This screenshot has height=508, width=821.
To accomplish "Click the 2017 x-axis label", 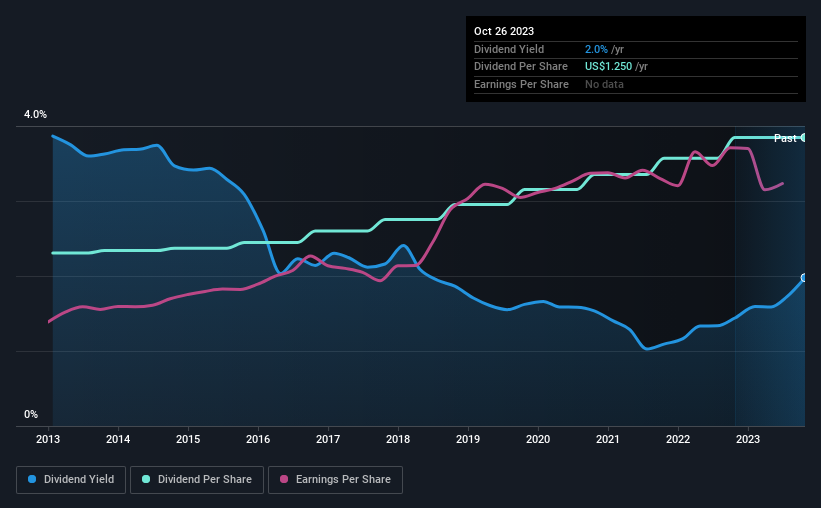I will click(x=328, y=439).
